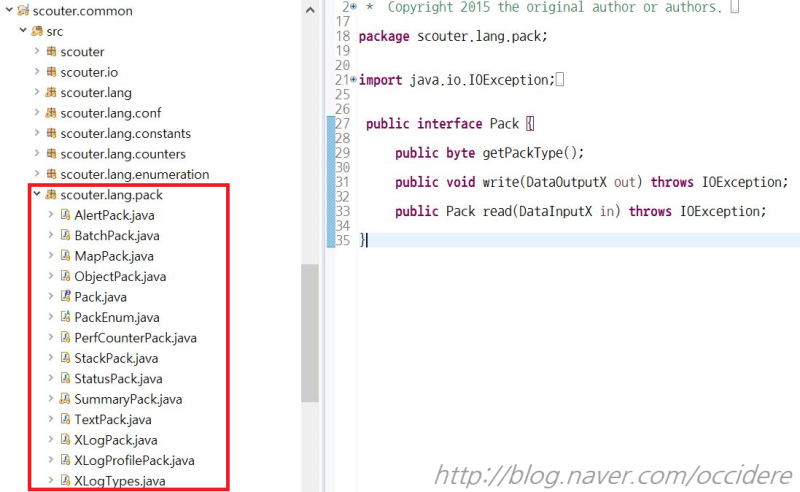Expand the folded copyright comment on line 2
The height and width of the screenshot is (492, 800).
353,7
